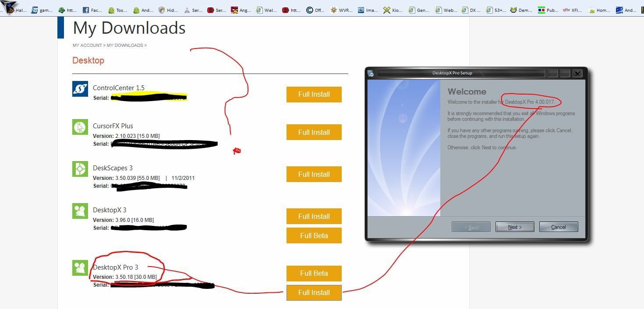
Task: Go to MY ACCOUNT breadcrumb link
Action: (87, 46)
